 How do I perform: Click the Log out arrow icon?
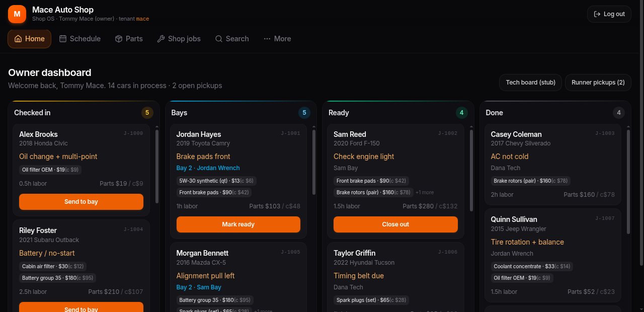click(x=597, y=14)
